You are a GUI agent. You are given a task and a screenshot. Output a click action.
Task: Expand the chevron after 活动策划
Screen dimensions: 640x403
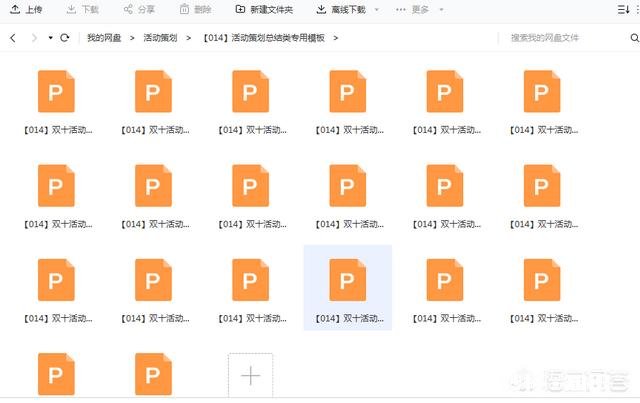coord(188,38)
